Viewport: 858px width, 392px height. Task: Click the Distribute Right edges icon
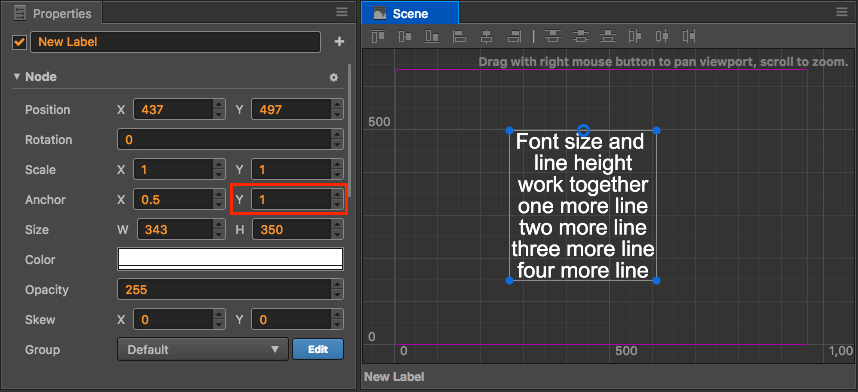(x=689, y=37)
